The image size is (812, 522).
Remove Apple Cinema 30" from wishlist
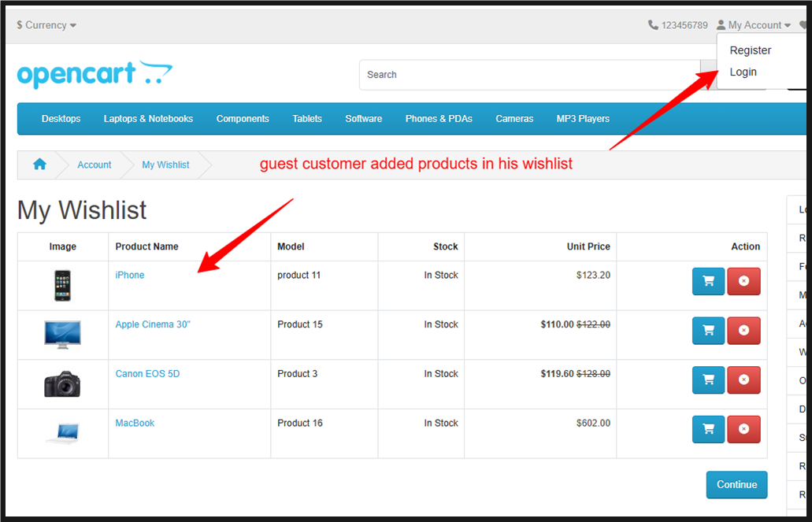[743, 331]
